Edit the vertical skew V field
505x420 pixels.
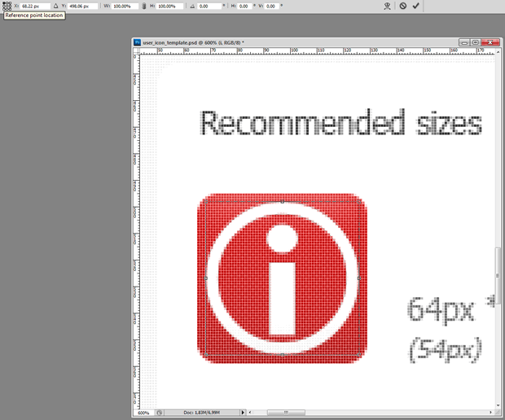point(272,7)
